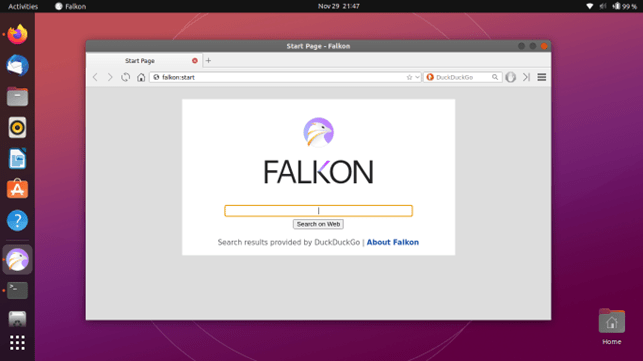Screen dimensions: 643x361
Task: Go forward using the forward arrow
Action: 109,77
